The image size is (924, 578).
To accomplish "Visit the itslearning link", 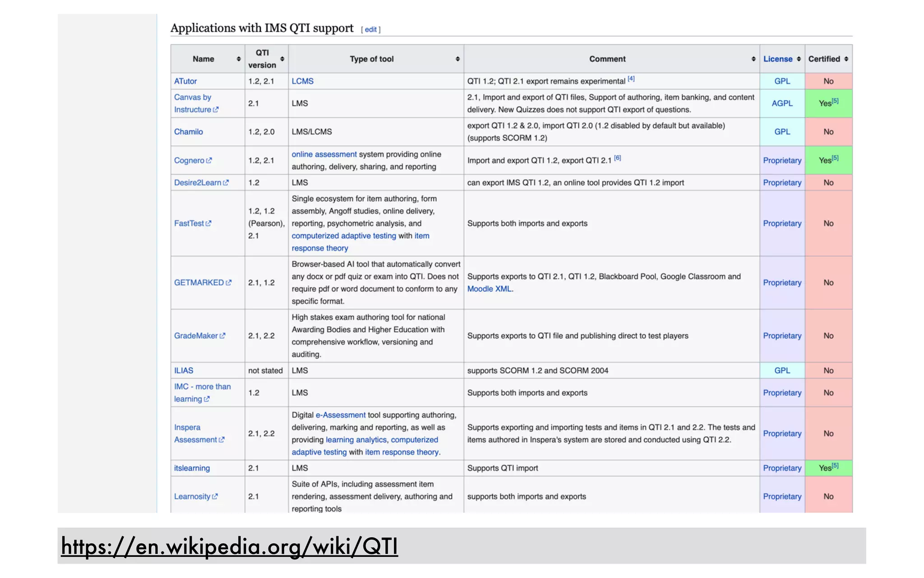I will point(192,468).
